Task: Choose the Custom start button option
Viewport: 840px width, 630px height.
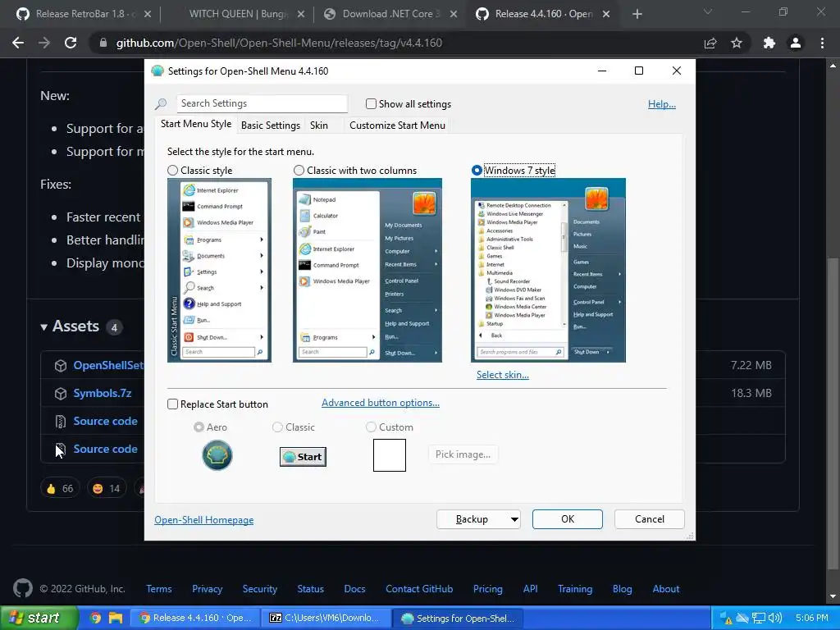Action: click(371, 427)
